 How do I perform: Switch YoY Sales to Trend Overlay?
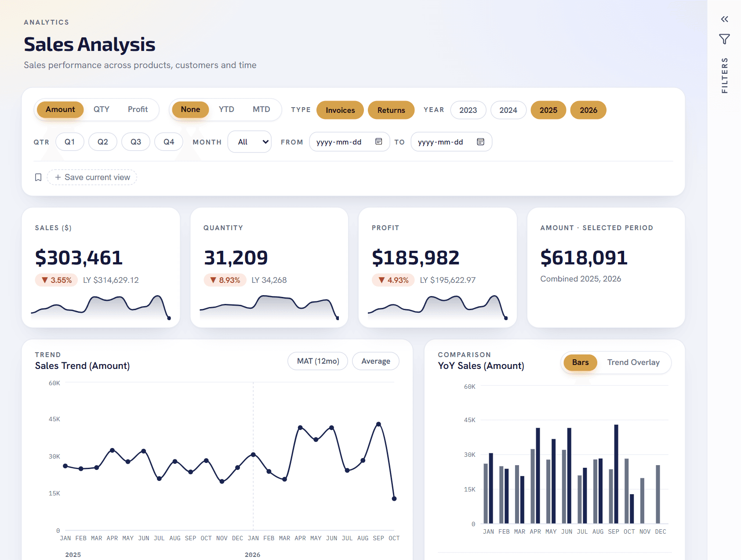[x=633, y=362]
